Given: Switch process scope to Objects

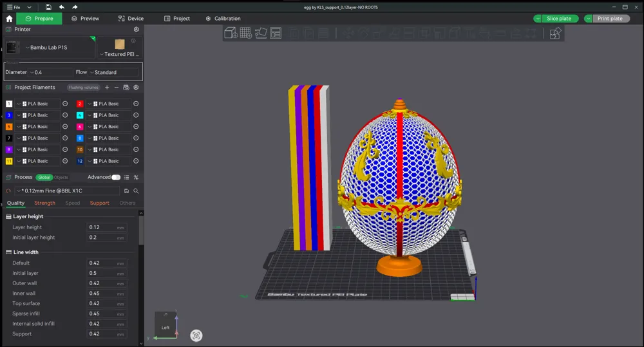Looking at the screenshot, I should (x=61, y=177).
